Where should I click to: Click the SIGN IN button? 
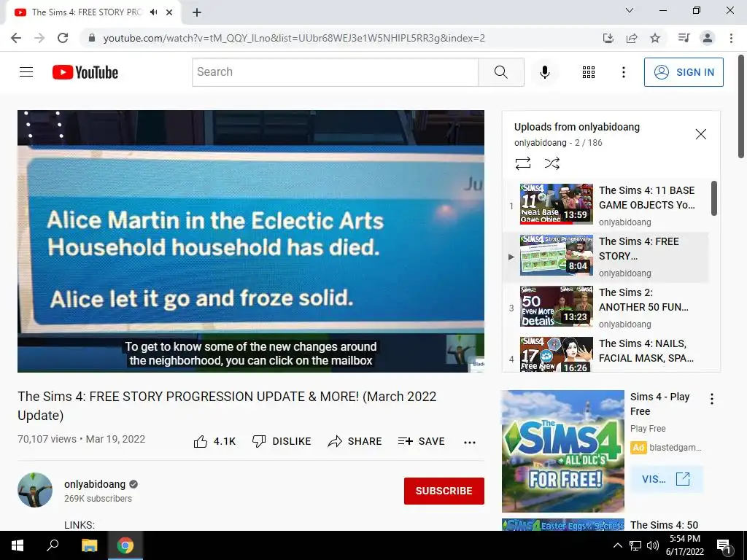click(x=684, y=72)
